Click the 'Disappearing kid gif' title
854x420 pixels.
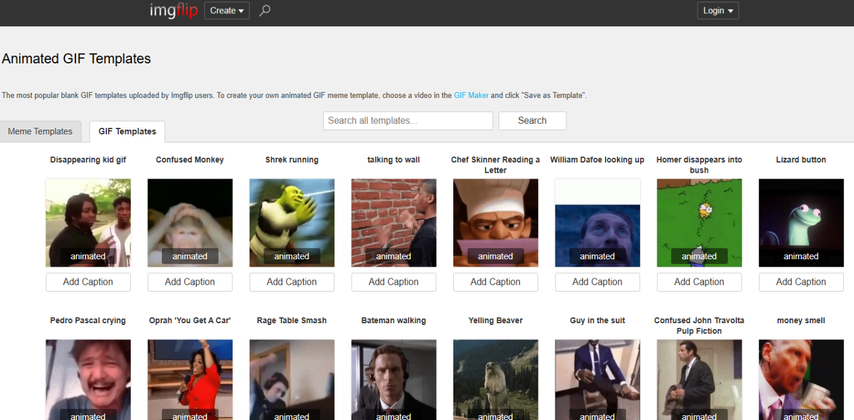(88, 160)
